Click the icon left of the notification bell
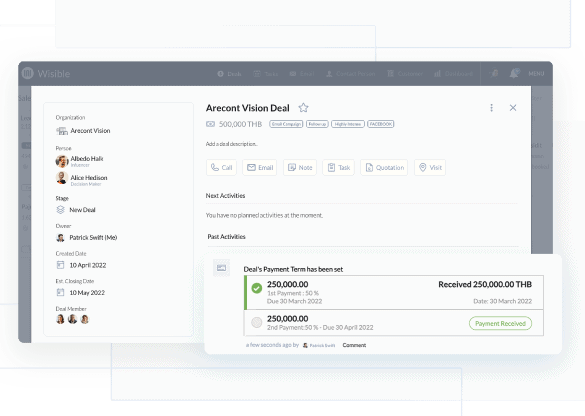Viewport: 585px width, 416px height. (495, 73)
